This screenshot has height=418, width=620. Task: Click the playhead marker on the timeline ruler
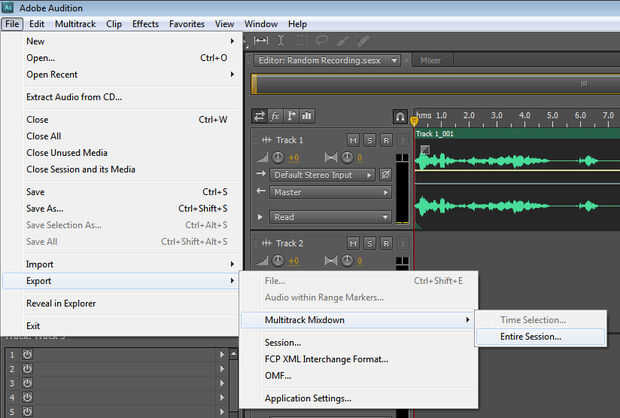tap(414, 121)
